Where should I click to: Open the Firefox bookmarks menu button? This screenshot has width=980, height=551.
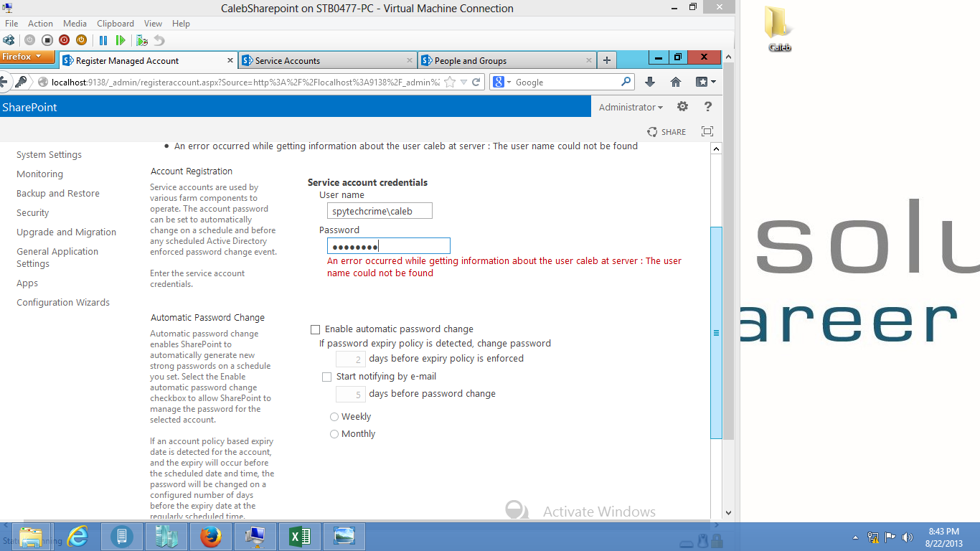coord(705,82)
